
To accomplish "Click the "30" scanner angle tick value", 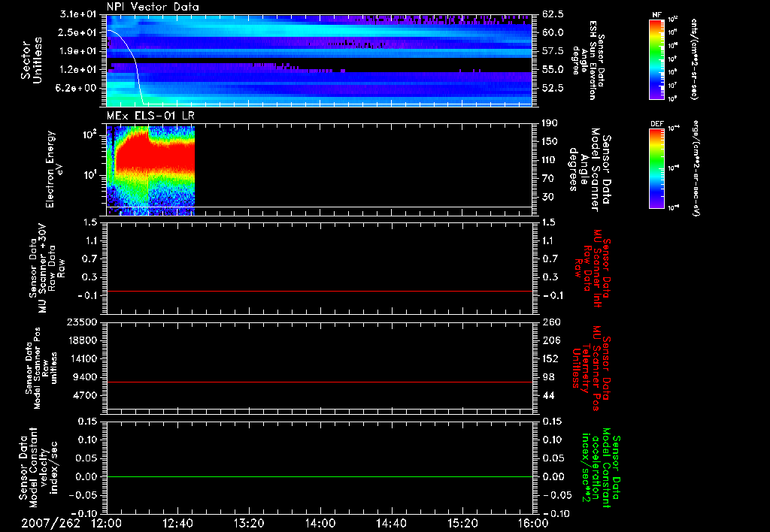I will click(547, 197).
